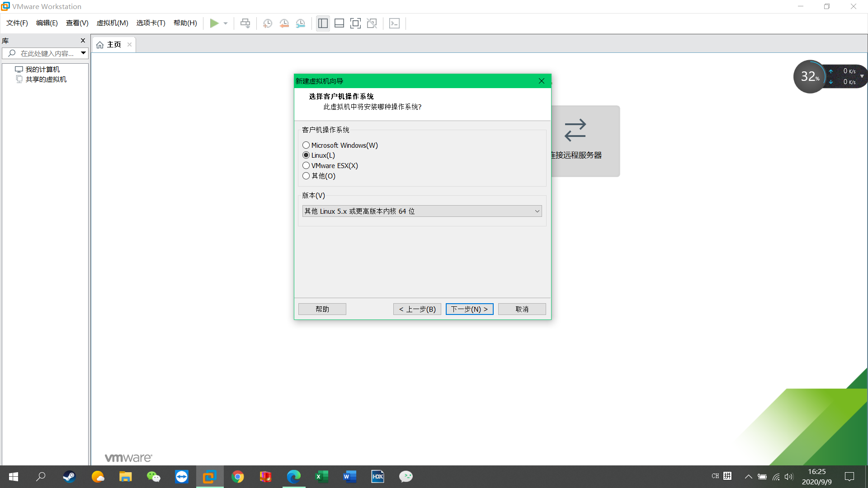
Task: Click the Unity mode toolbar icon
Action: [372, 23]
